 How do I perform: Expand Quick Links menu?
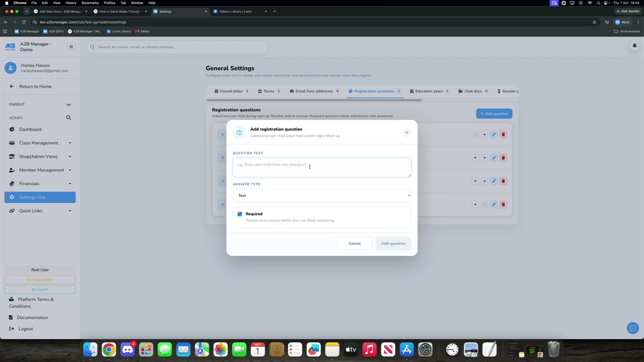click(x=40, y=211)
